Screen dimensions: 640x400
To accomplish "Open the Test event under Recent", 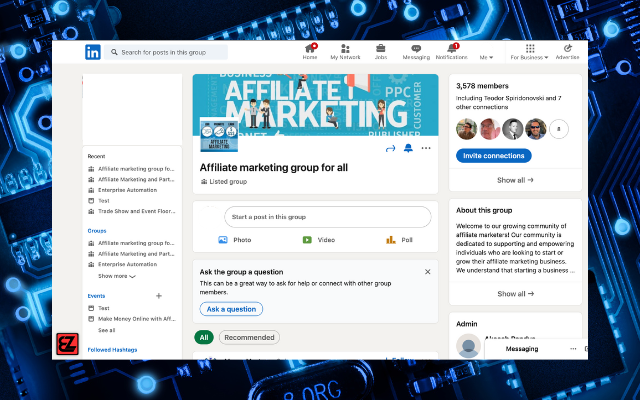I will pyautogui.click(x=99, y=200).
